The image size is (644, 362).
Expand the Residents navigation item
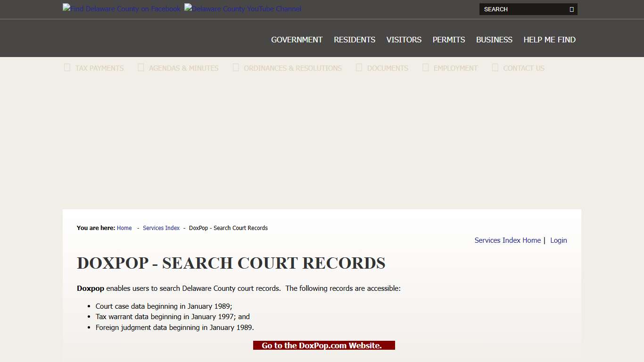point(354,40)
